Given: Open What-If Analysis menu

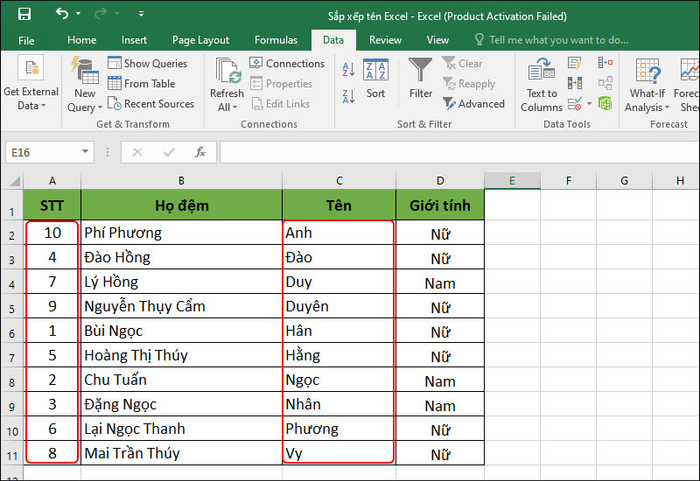Looking at the screenshot, I should [x=647, y=85].
